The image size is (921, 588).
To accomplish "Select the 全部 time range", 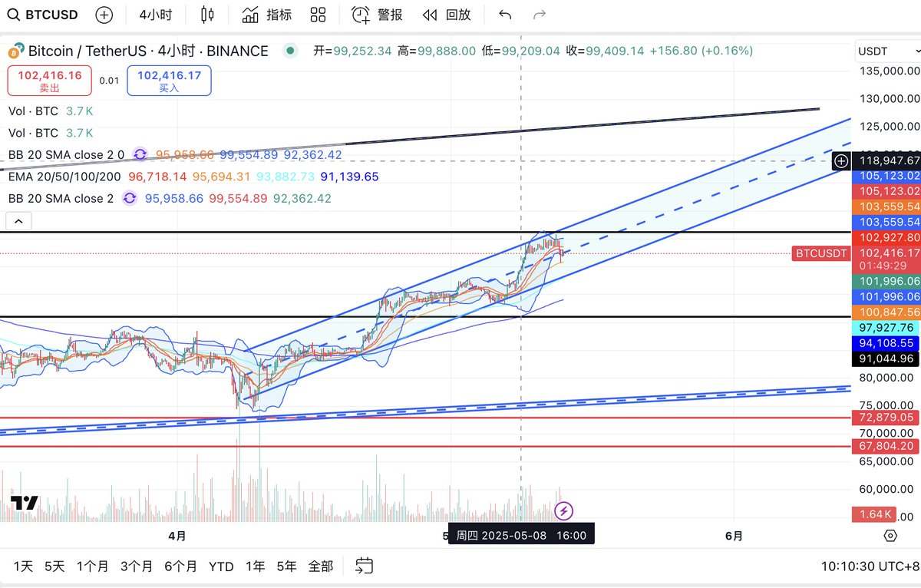I will (x=320, y=567).
